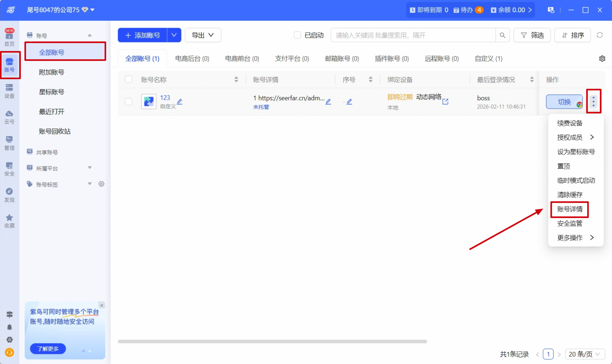The height and width of the screenshot is (364, 612).
Task: Click the horizontal scrollbar under the table
Action: click(272, 341)
